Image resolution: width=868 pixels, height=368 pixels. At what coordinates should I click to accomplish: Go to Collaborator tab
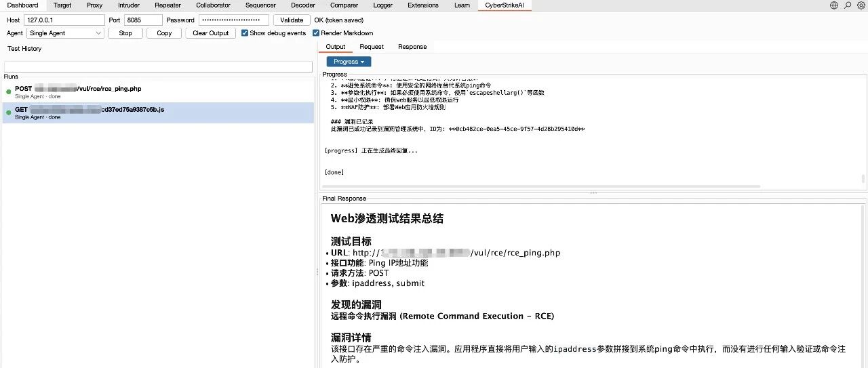point(213,5)
